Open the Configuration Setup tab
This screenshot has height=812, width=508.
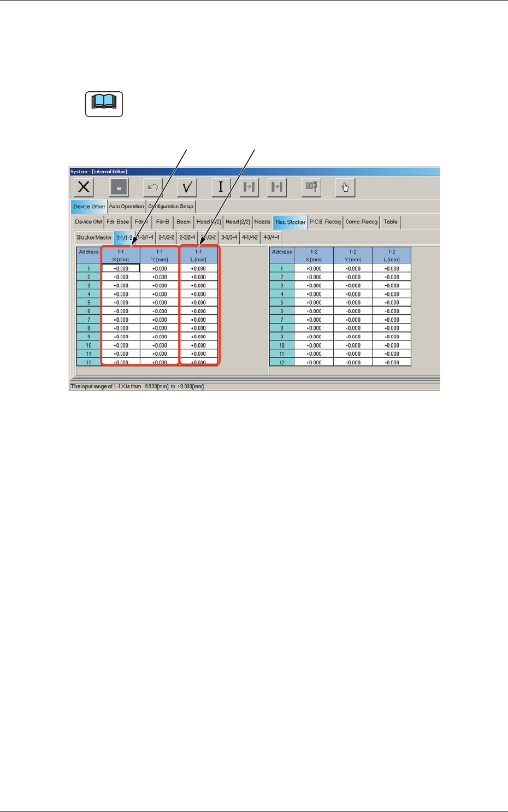point(170,207)
